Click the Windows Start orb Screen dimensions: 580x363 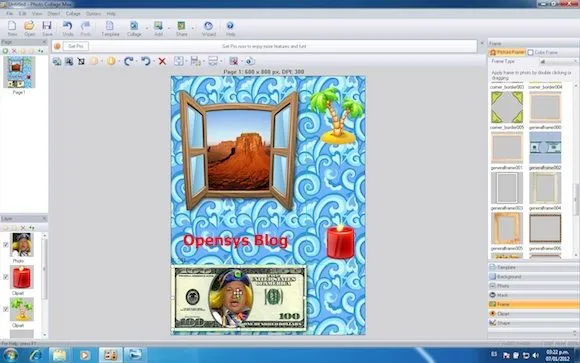point(10,355)
